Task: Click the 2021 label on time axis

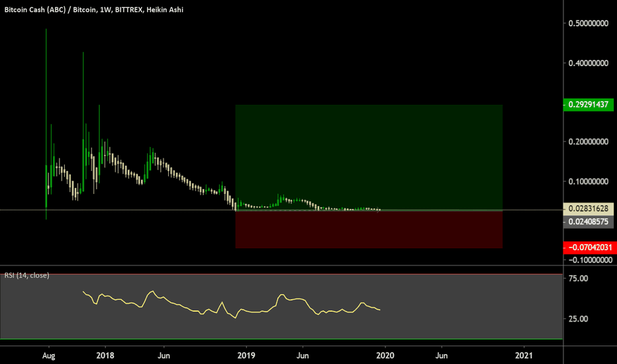Action: coord(524,355)
